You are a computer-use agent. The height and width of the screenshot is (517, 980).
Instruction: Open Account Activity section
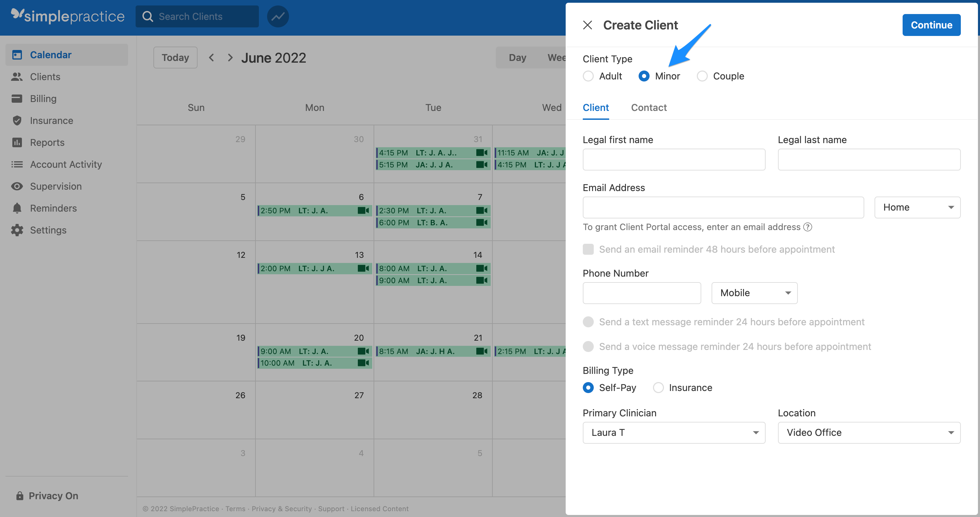click(x=65, y=164)
